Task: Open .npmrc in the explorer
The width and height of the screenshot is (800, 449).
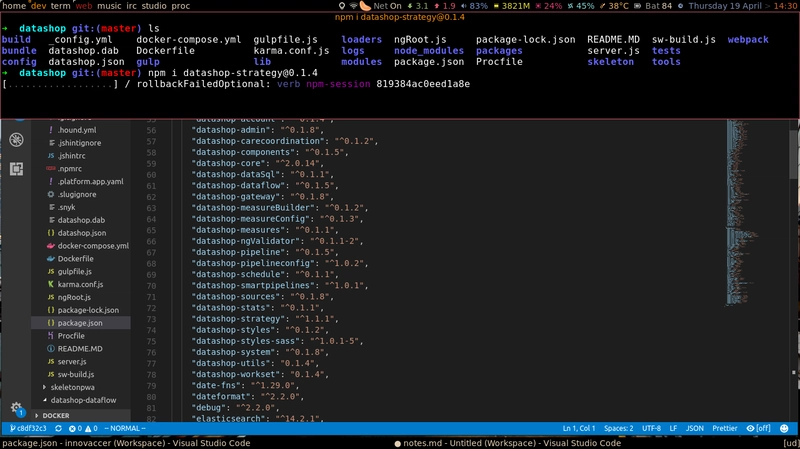Action: click(69, 168)
